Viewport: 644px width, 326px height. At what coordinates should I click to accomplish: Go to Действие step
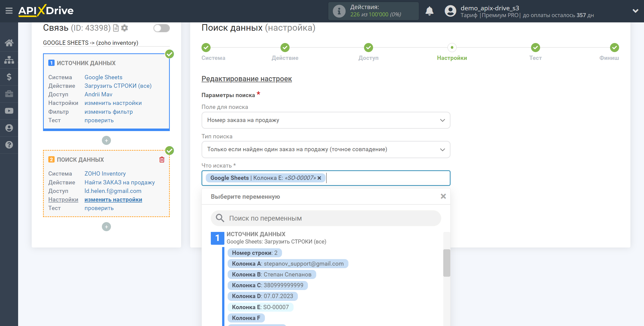[285, 48]
